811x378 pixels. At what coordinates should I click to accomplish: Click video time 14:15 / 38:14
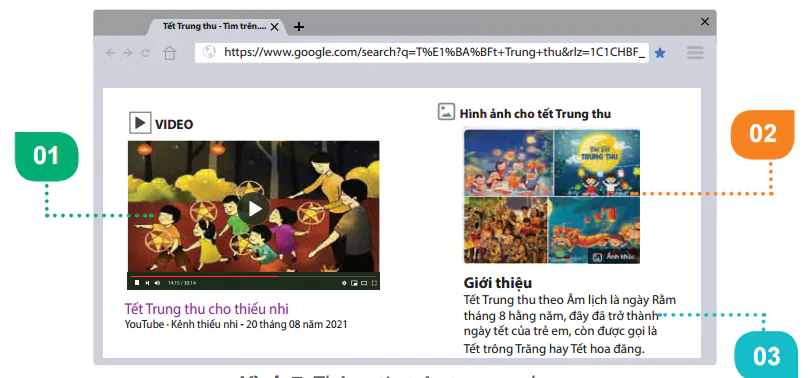click(182, 283)
